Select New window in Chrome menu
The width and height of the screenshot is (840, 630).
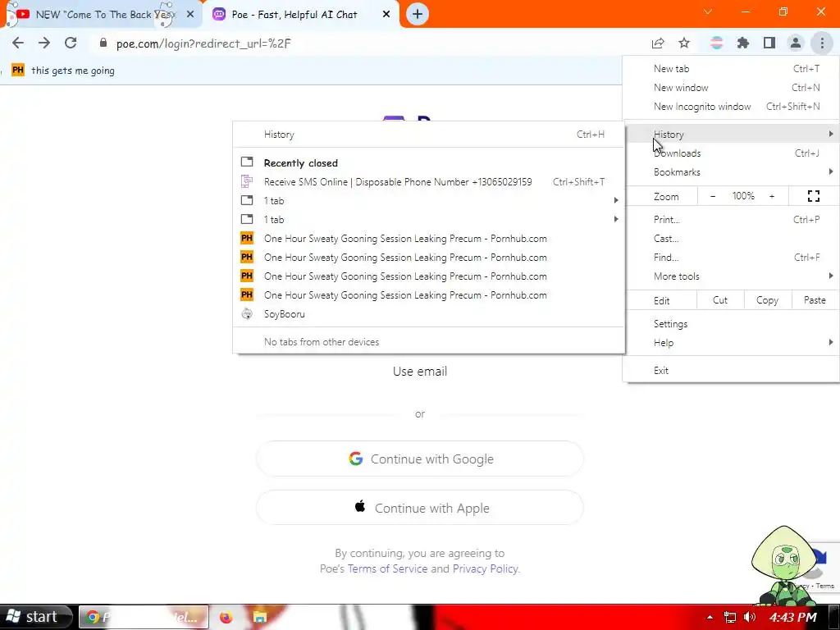point(731,87)
